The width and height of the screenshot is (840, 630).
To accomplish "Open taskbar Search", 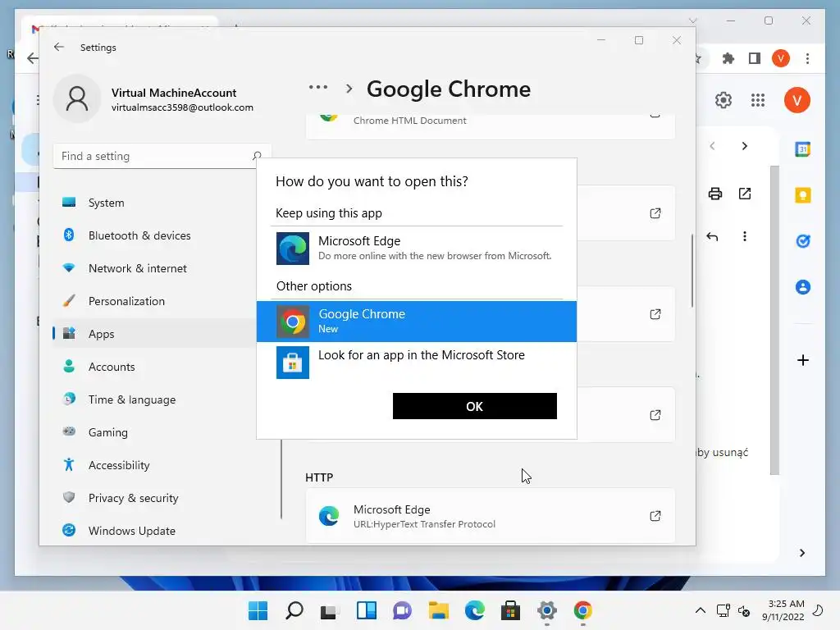I will tap(294, 610).
